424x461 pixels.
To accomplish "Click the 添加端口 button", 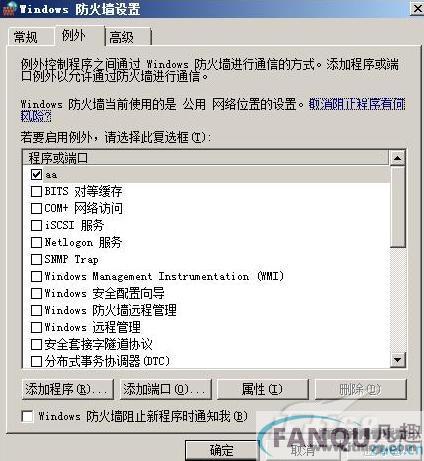I will pos(166,389).
